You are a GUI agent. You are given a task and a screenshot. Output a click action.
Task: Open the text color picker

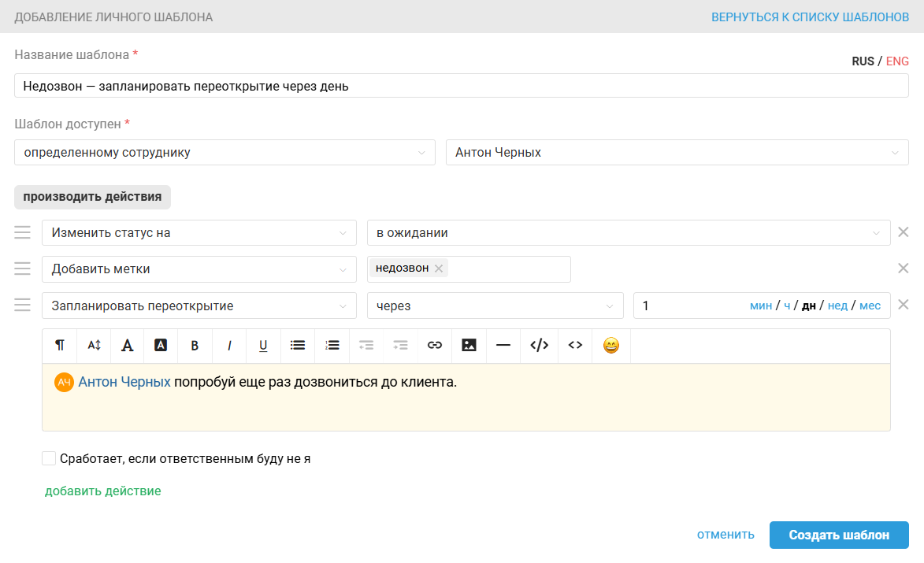127,345
